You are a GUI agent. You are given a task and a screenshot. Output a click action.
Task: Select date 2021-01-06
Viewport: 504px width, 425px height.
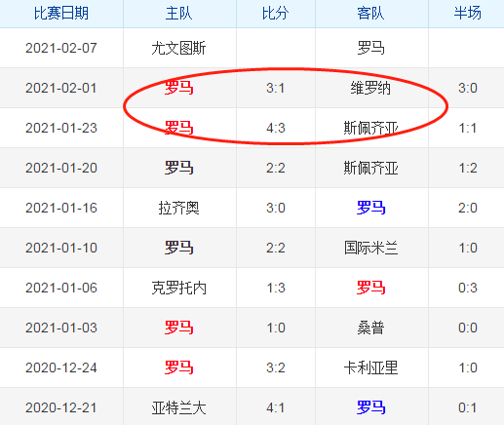[x=61, y=288]
